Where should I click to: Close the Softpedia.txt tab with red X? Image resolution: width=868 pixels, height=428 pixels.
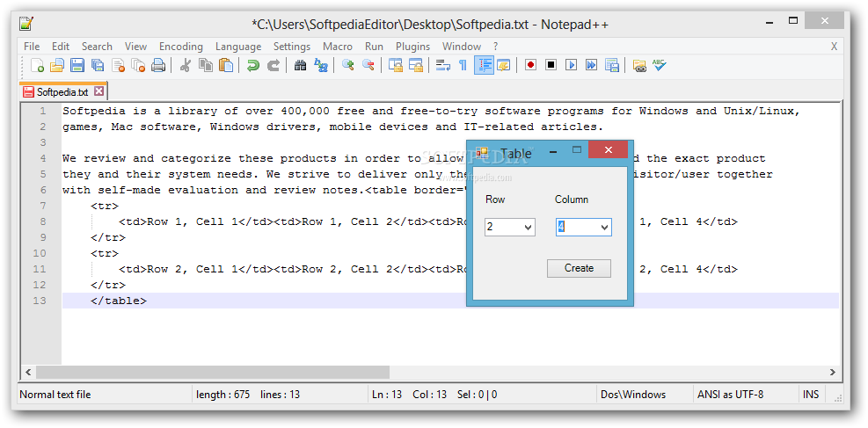[98, 91]
